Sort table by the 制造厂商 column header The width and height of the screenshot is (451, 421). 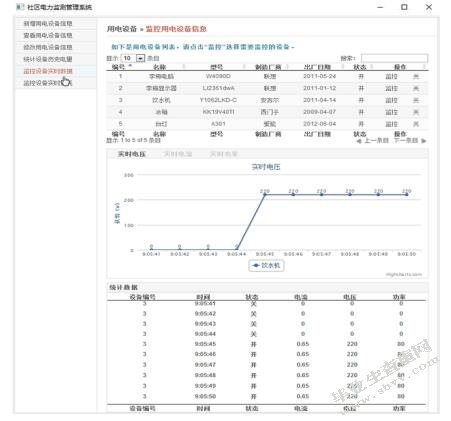268,67
